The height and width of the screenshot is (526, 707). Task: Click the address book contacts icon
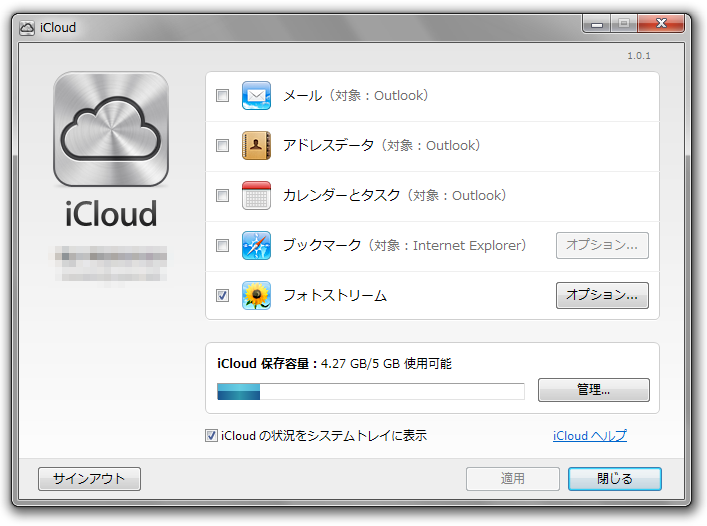pyautogui.click(x=257, y=146)
